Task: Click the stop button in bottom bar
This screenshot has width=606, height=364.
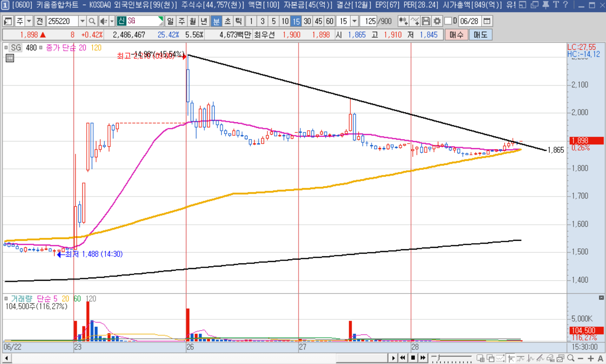Action: click(x=413, y=358)
